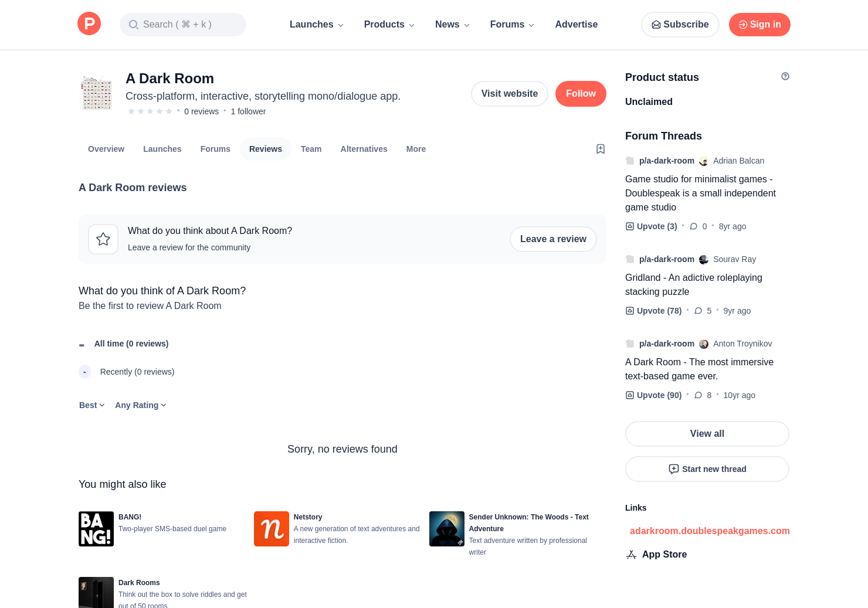Click the 0 reviews text in header
Viewport: 868px width, 608px height.
point(201,111)
